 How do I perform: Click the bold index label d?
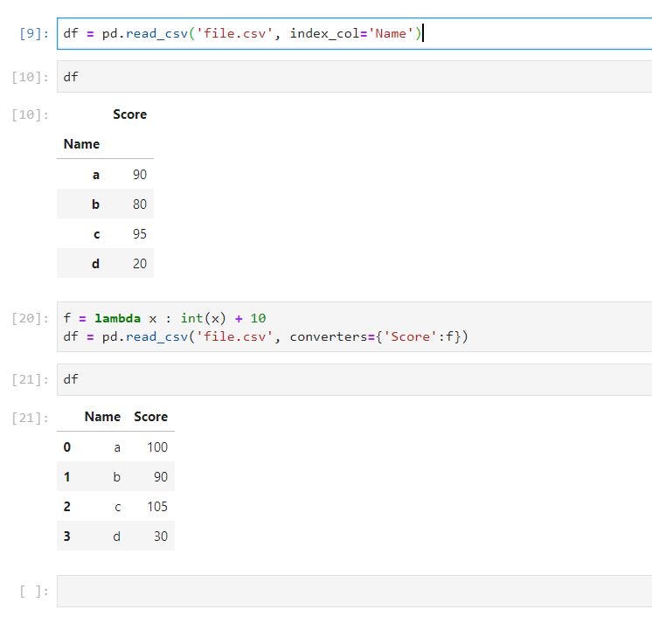pyautogui.click(x=95, y=264)
